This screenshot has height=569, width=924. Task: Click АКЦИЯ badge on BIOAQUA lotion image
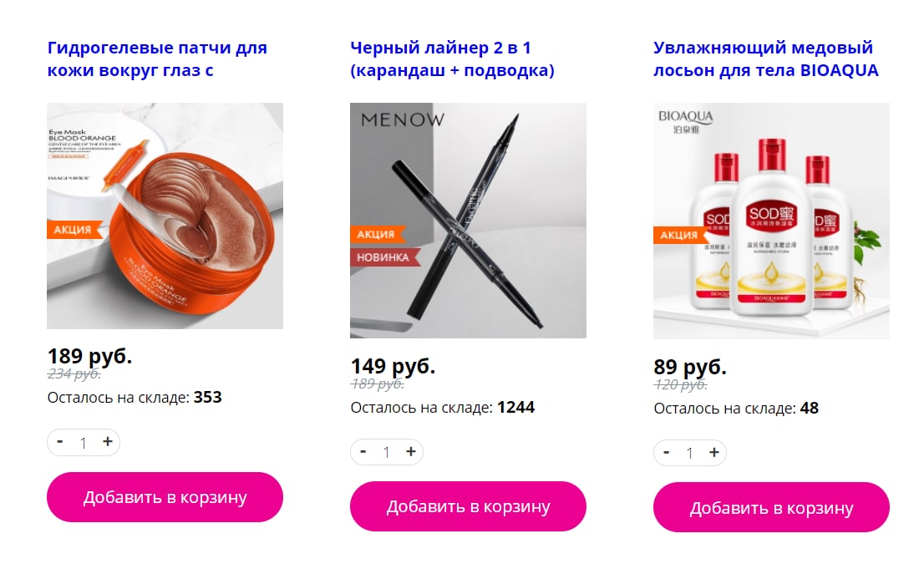coord(679,235)
